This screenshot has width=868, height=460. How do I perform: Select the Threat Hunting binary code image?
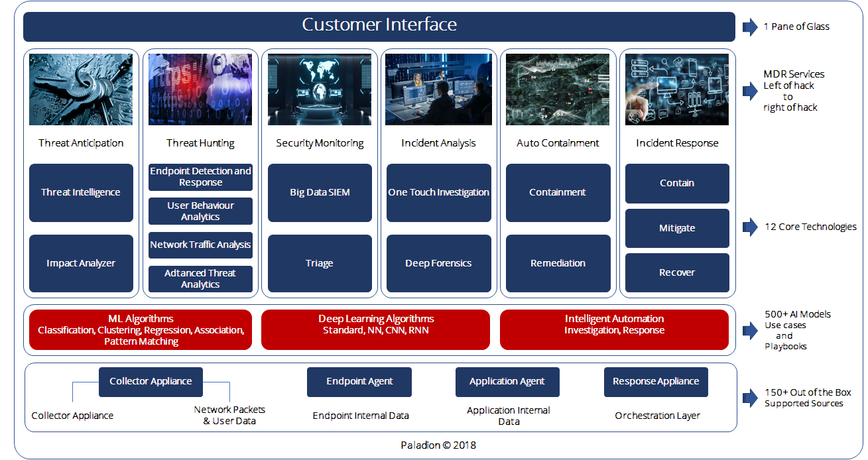click(200, 89)
